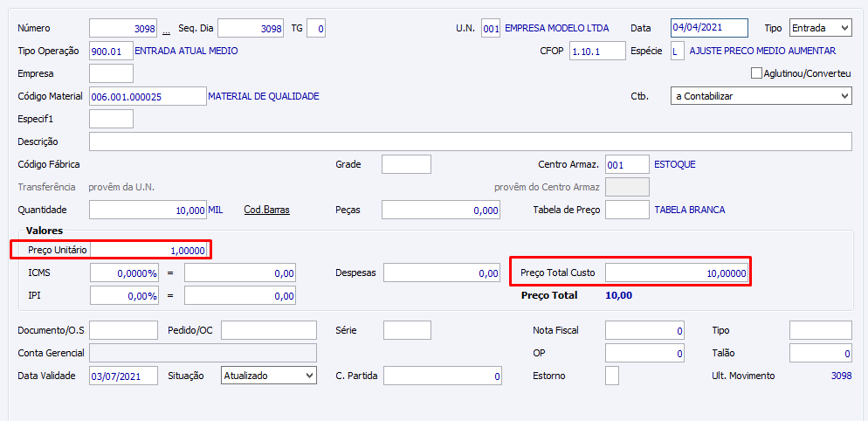Click the Preço Unitário field
Screen dimensions: 868x421
point(149,251)
